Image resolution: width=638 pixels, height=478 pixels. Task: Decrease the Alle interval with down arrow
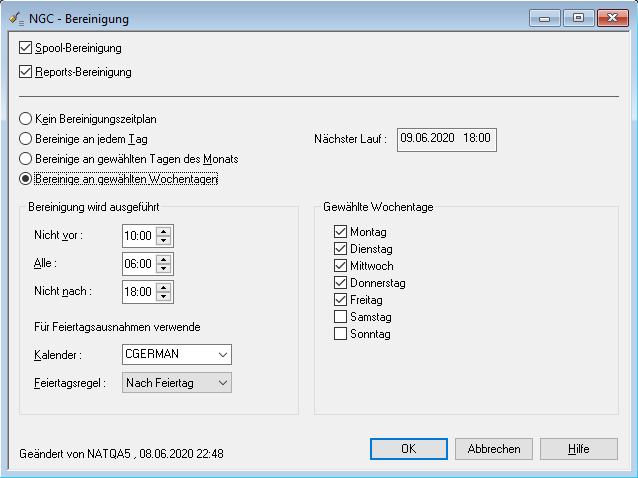click(164, 268)
